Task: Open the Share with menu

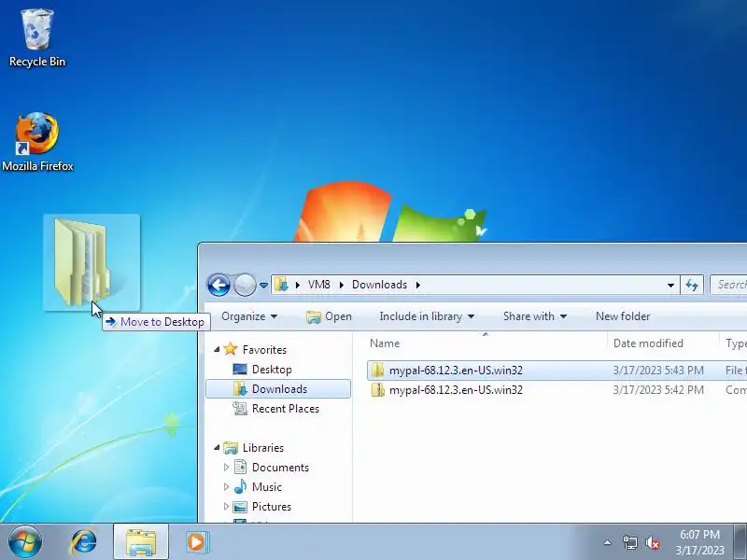Action: click(534, 316)
